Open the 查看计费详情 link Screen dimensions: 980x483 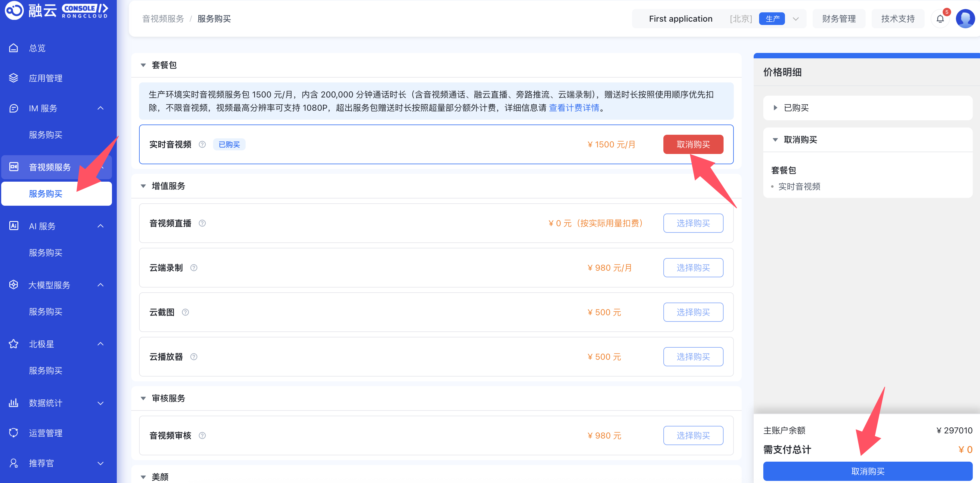pyautogui.click(x=574, y=108)
